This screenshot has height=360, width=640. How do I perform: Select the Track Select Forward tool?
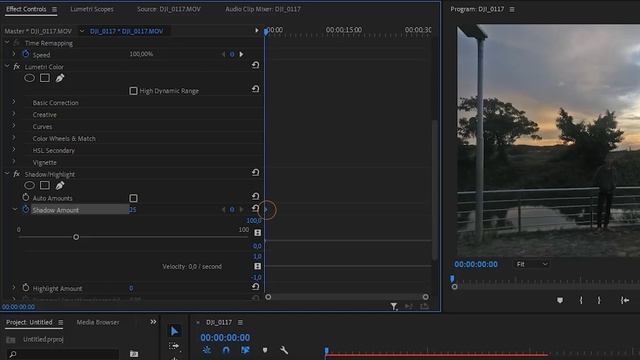(174, 347)
